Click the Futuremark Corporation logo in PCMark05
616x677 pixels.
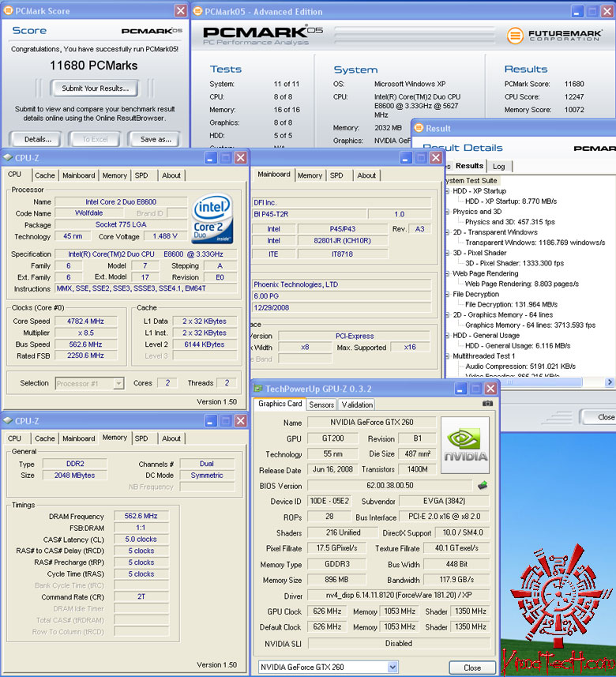pyautogui.click(x=554, y=36)
